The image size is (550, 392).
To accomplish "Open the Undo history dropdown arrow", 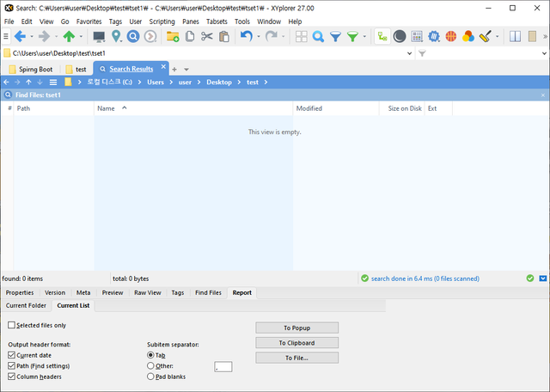I will tap(259, 36).
